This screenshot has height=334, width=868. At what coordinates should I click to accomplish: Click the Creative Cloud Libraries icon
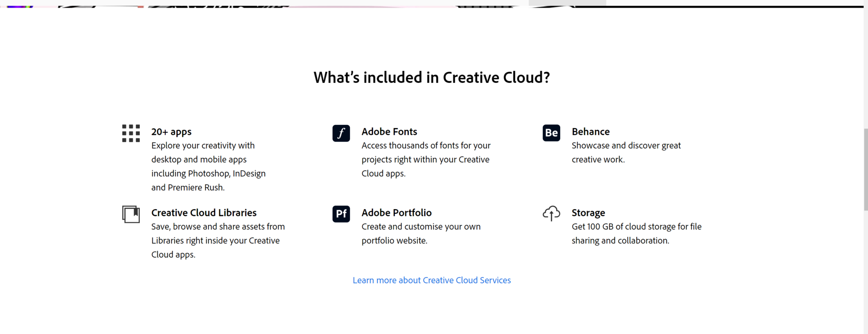click(x=131, y=214)
